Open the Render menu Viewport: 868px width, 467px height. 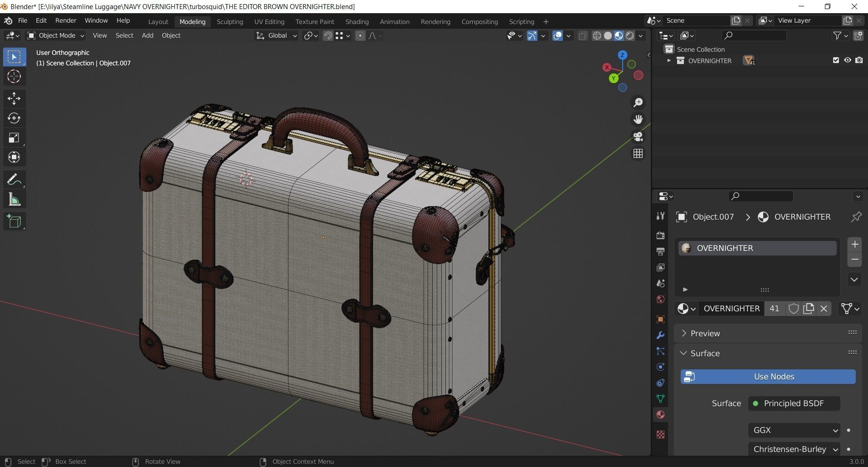[x=66, y=21]
